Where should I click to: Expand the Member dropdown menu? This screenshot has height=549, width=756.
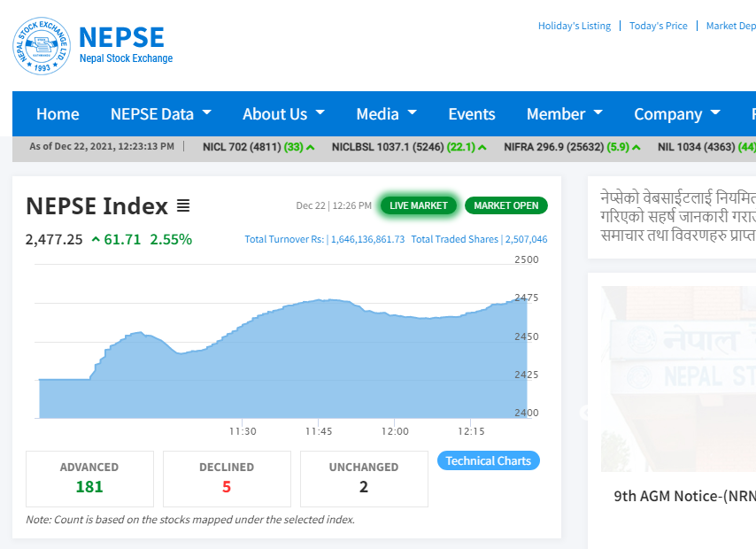tap(565, 114)
